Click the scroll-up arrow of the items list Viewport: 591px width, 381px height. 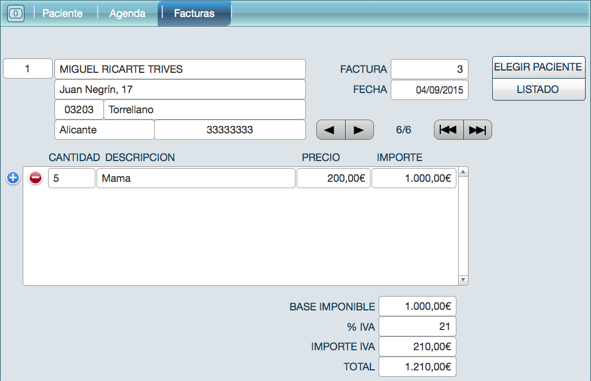point(463,172)
